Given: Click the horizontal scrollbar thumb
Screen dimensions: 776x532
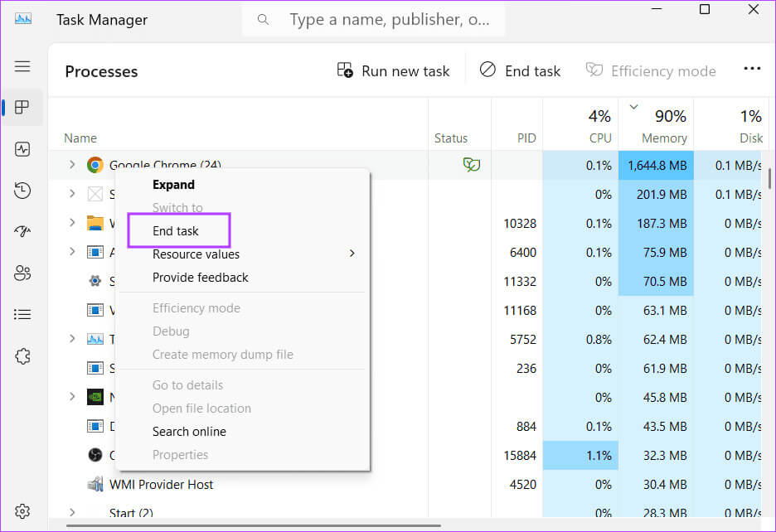Looking at the screenshot, I should (254, 525).
